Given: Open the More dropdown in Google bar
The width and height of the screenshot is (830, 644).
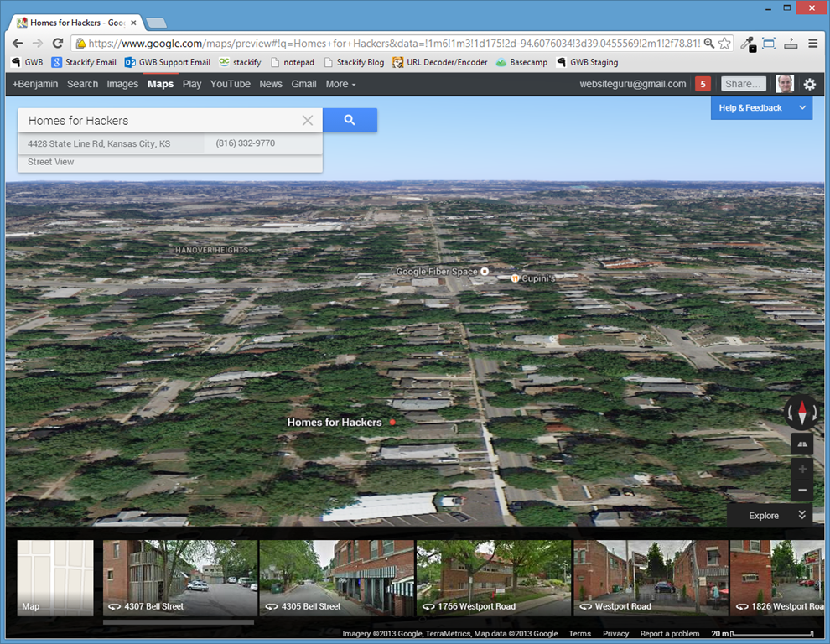Looking at the screenshot, I should pos(340,84).
